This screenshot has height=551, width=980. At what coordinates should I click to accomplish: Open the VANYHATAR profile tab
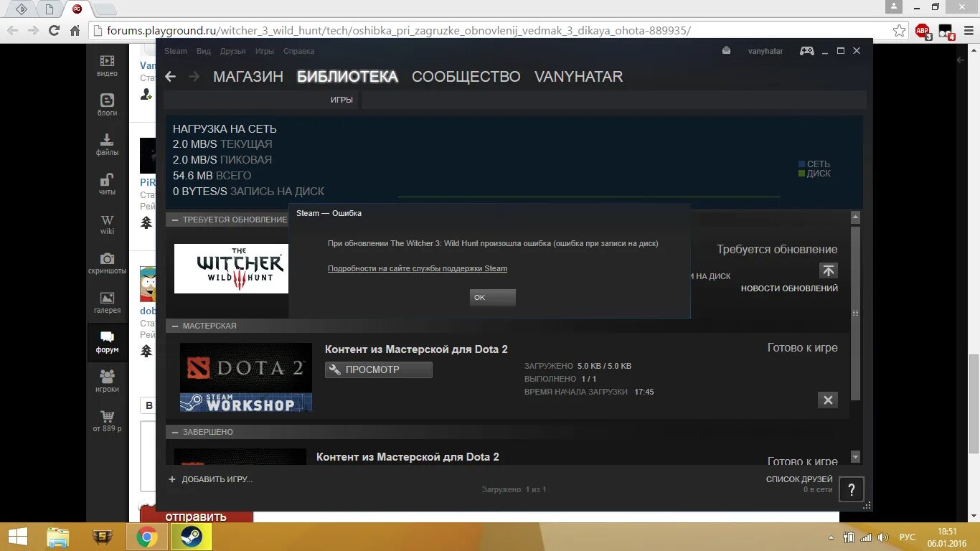(x=578, y=77)
